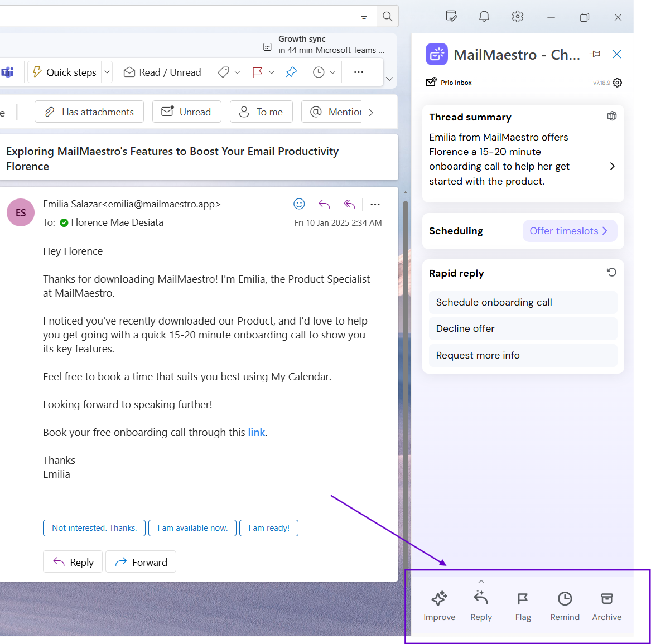Open the more actions menu on Emilia's email

[375, 204]
